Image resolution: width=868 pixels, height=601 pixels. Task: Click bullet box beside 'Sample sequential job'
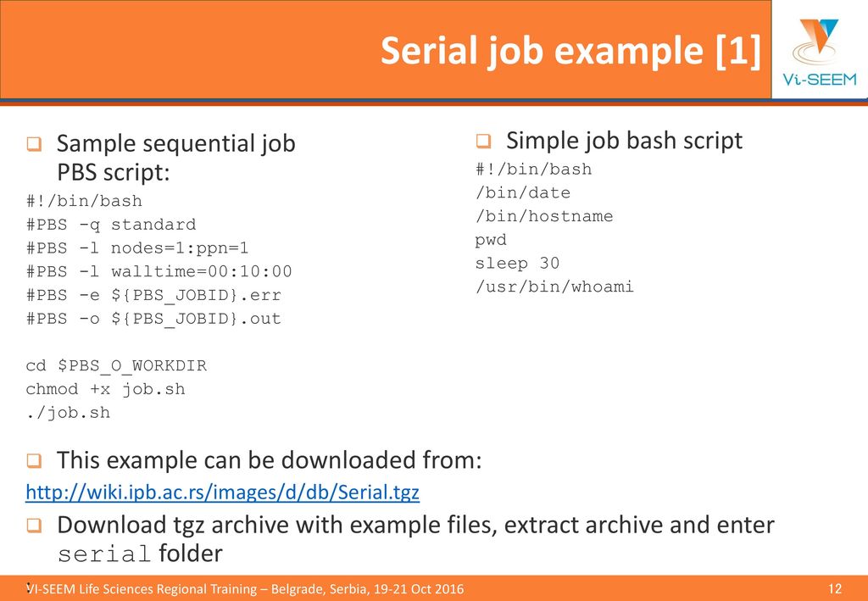(34, 145)
